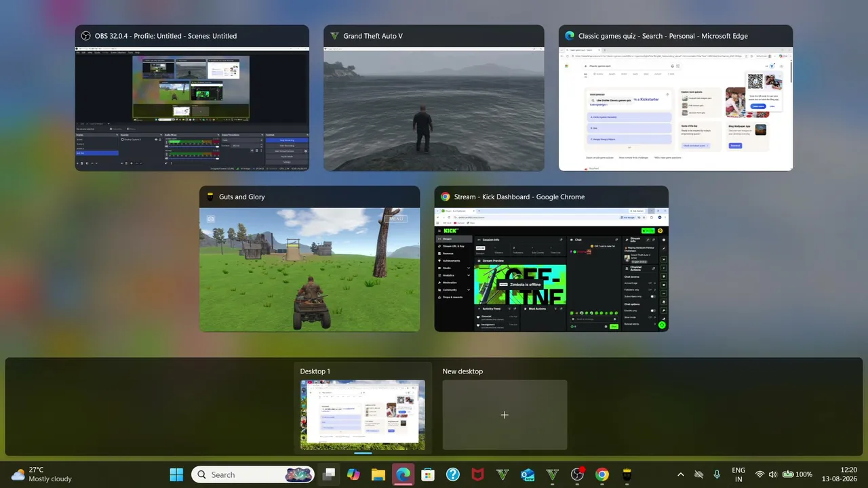Viewport: 868px width, 488px height.
Task: Click the GTA V icon in the window title
Action: (x=334, y=36)
